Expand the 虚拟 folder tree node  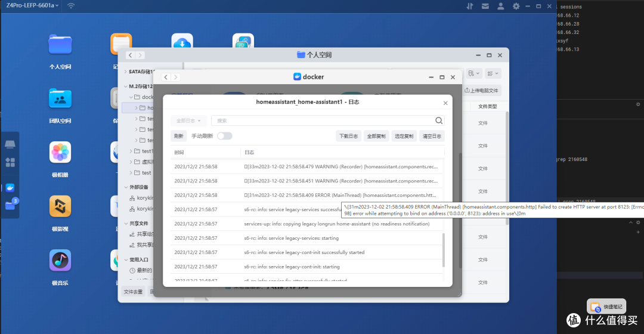pyautogui.click(x=131, y=162)
